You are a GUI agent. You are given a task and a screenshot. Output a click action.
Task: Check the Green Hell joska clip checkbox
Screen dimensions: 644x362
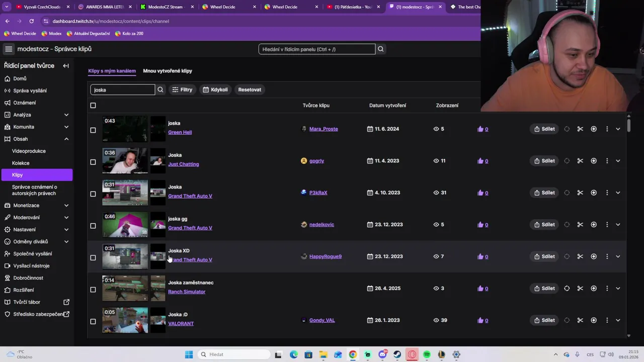coord(93,130)
